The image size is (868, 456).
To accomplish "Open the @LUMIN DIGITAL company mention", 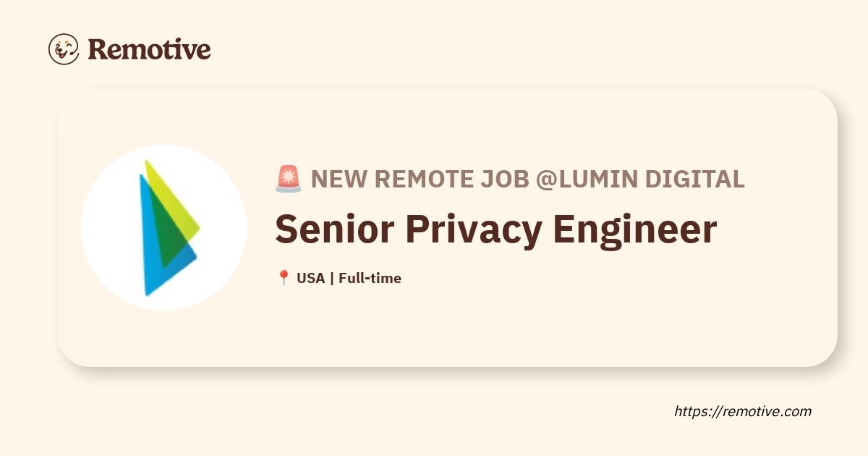I will click(640, 179).
